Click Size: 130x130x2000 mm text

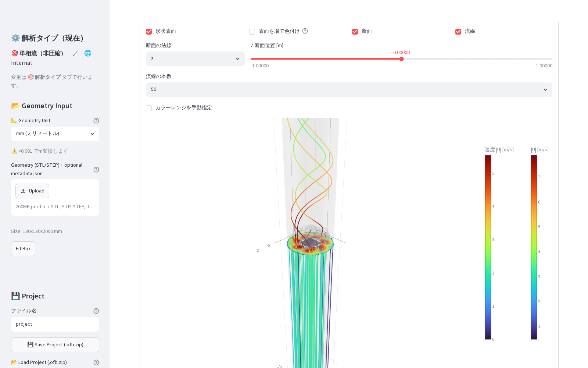click(36, 231)
